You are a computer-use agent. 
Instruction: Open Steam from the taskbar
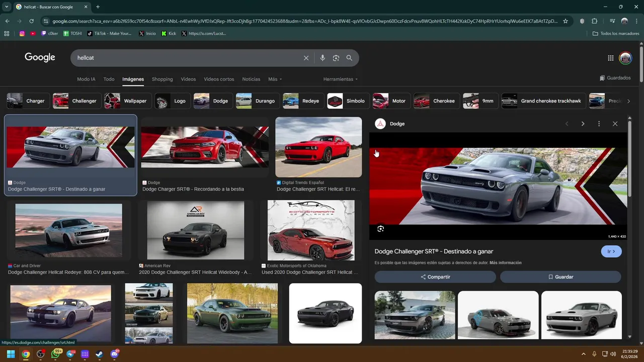click(x=99, y=354)
